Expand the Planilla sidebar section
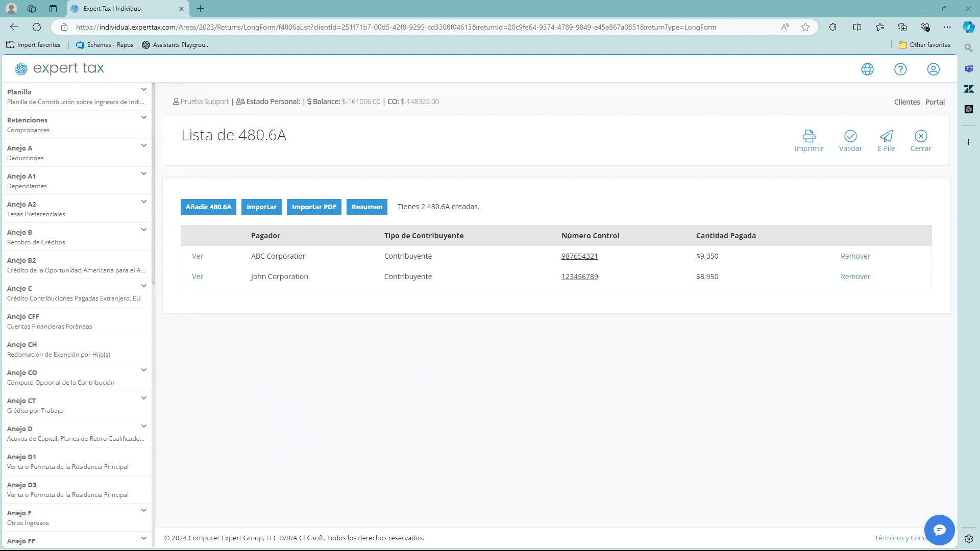 tap(144, 90)
